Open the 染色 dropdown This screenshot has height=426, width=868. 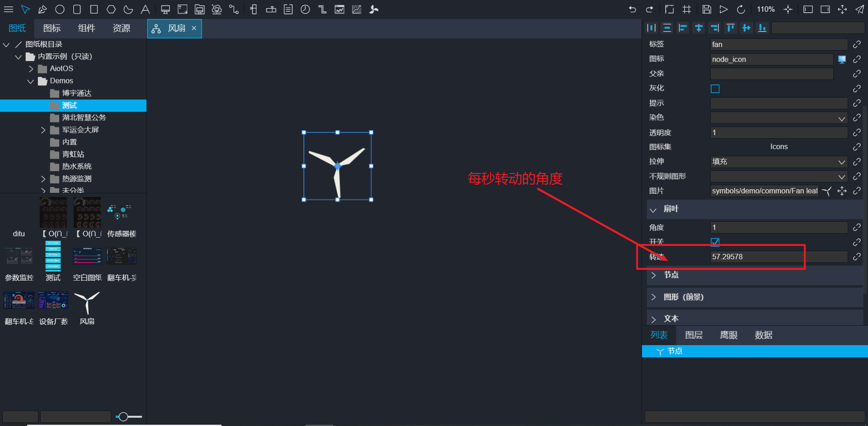click(778, 118)
